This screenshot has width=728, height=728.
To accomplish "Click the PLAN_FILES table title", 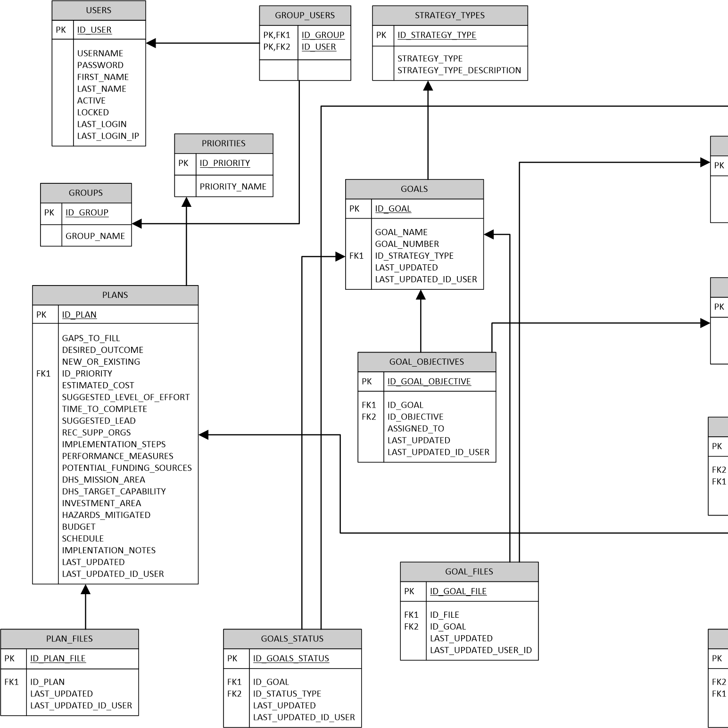I will tap(69, 639).
